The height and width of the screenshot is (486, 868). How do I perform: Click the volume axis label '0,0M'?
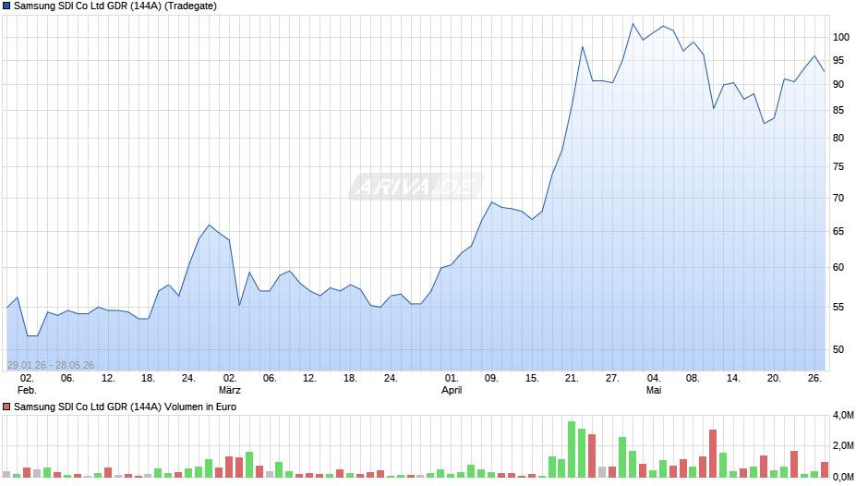pyautogui.click(x=843, y=477)
